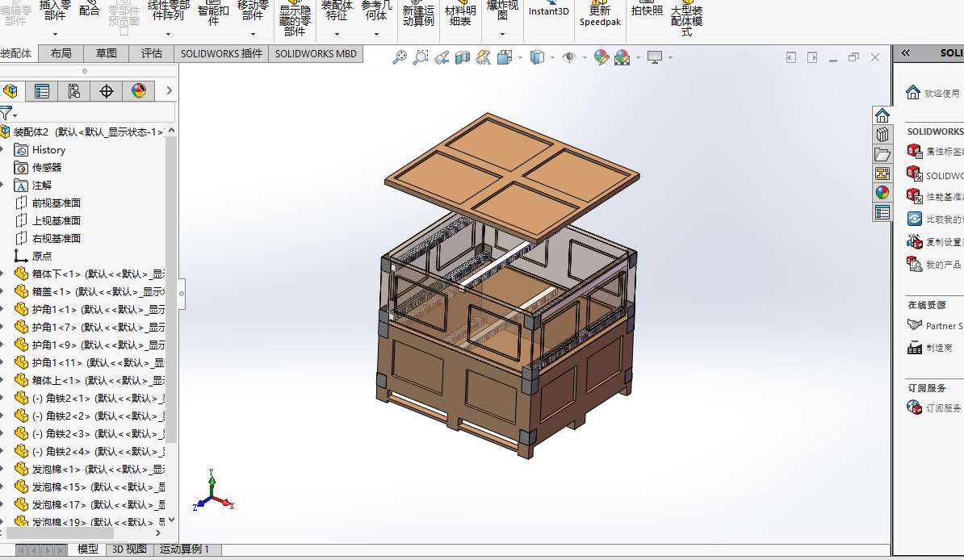Expand more manager tabs chevron

[x=169, y=91]
